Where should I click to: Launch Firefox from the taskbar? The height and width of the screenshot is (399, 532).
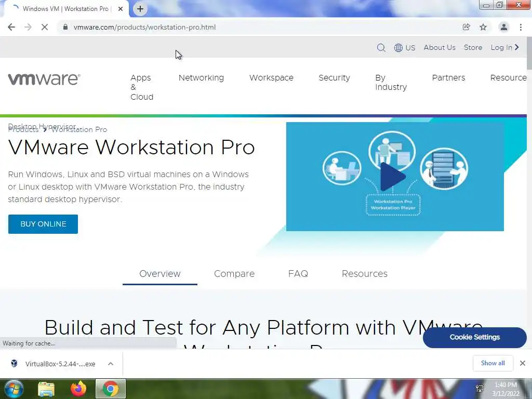coord(78,389)
